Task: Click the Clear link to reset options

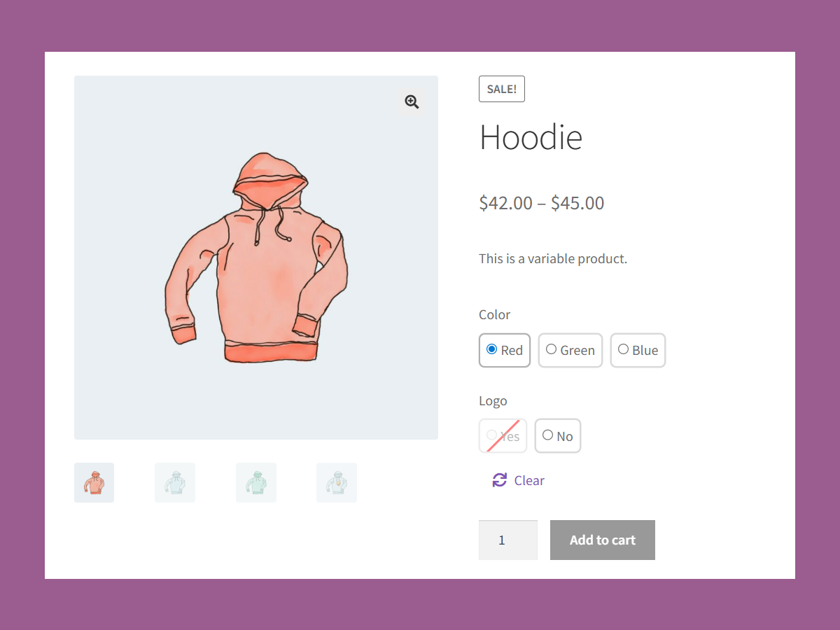Action: click(529, 480)
